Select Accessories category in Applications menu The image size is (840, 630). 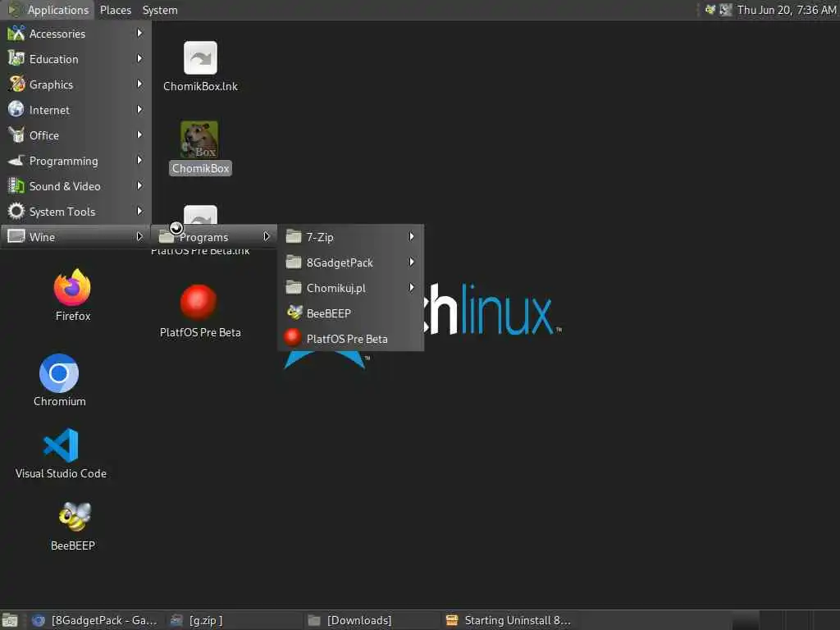(76, 33)
